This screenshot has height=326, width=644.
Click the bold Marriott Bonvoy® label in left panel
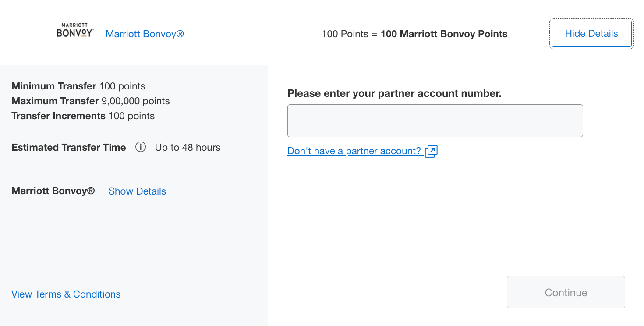click(53, 191)
